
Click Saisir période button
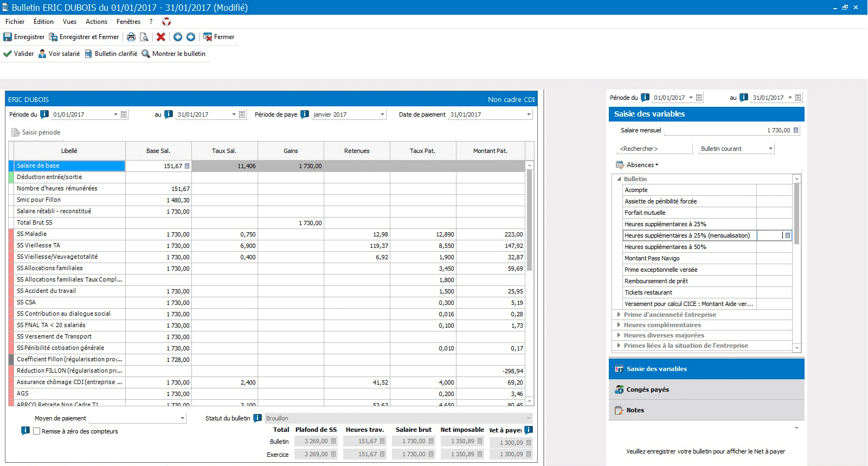click(36, 132)
